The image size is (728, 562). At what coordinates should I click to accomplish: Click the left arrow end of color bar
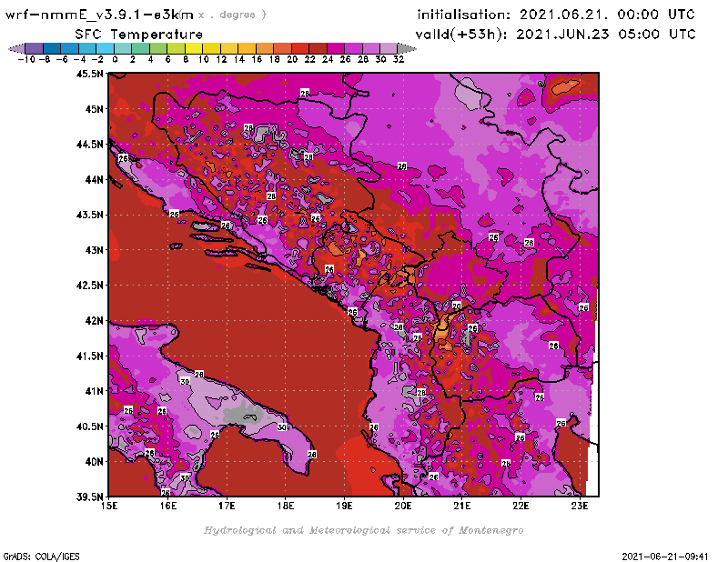pyautogui.click(x=15, y=48)
